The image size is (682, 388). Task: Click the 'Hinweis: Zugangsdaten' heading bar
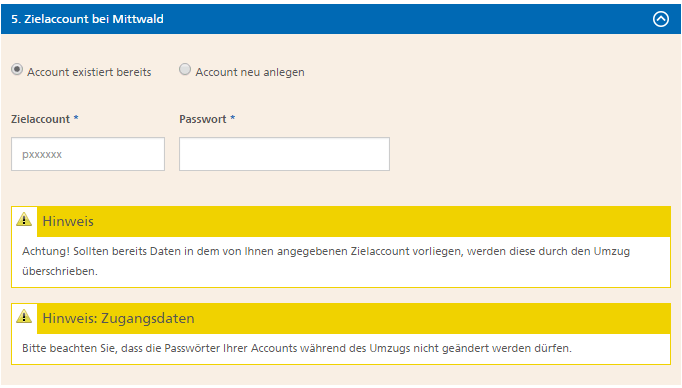[x=354, y=318]
